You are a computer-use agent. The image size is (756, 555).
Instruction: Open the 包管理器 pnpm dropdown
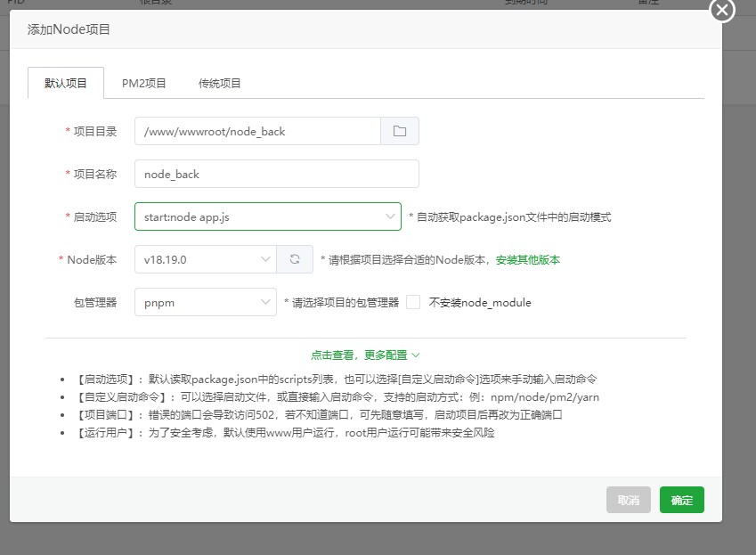(206, 302)
